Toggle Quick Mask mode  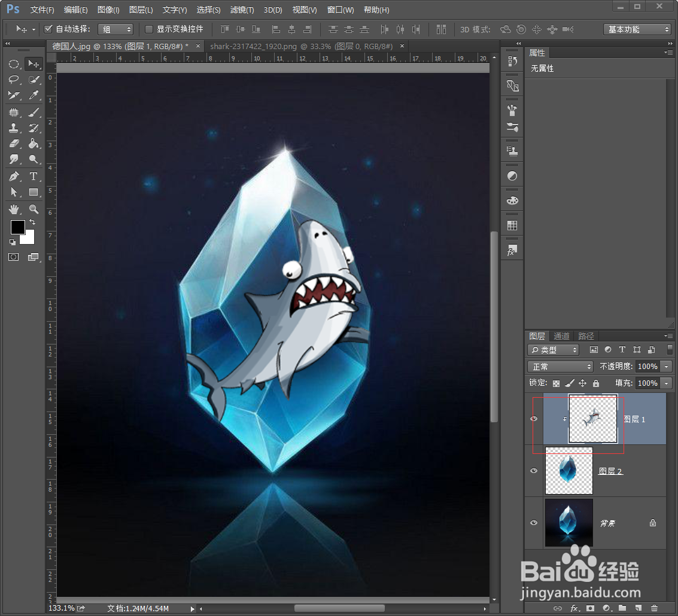[x=14, y=257]
